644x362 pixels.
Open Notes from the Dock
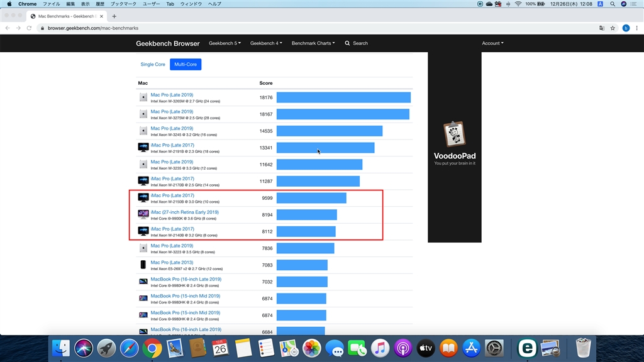tap(243, 348)
